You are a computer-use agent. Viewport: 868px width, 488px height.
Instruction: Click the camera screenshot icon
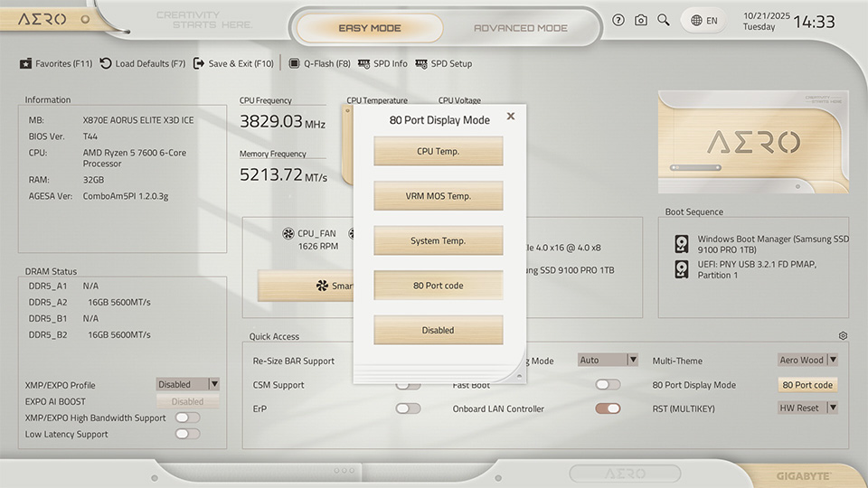pyautogui.click(x=641, y=20)
